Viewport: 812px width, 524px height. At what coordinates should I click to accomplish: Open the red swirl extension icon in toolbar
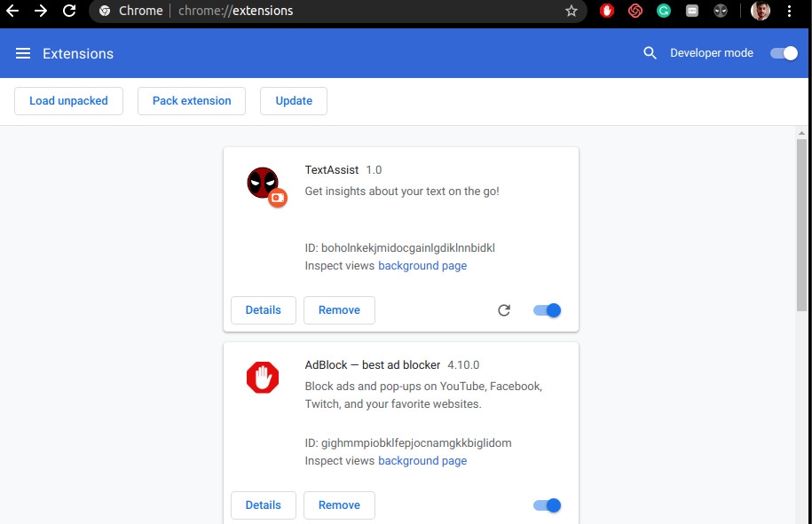(635, 11)
